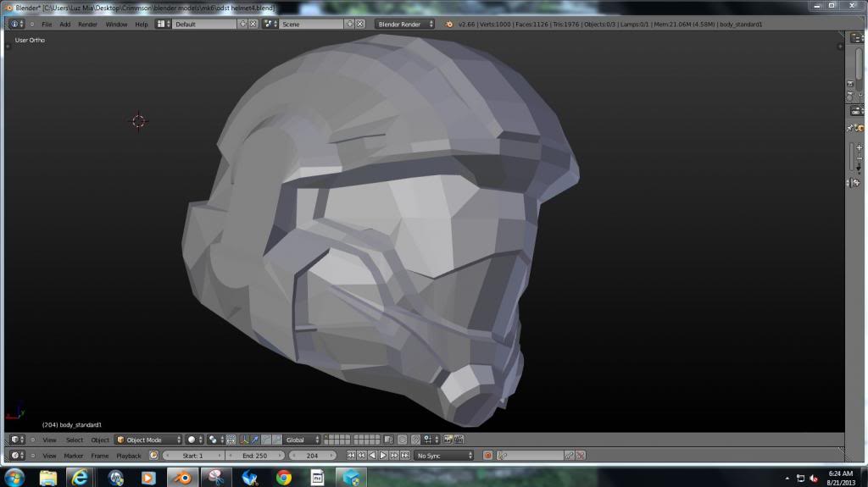Enable the translate manipulator arrow
Viewport: 868px width, 487px height.
point(254,440)
